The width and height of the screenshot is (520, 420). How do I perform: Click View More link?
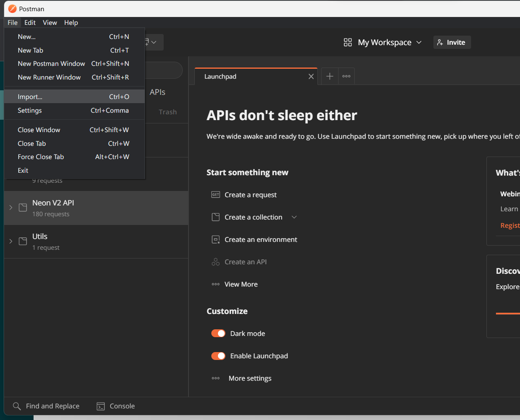[x=241, y=284]
